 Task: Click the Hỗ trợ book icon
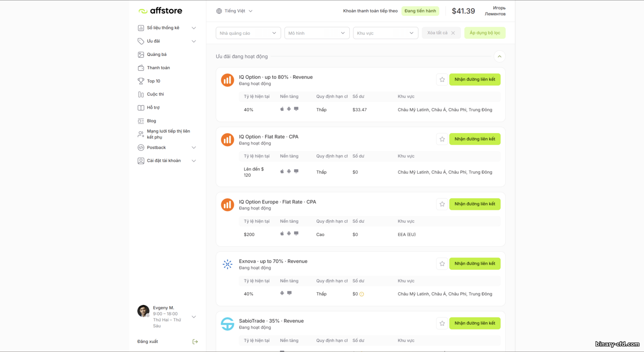(141, 108)
